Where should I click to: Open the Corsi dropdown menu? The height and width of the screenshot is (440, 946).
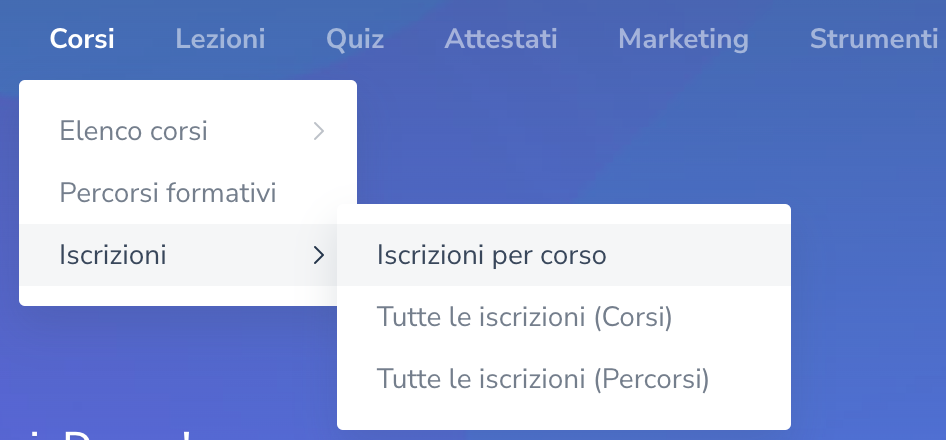[82, 39]
